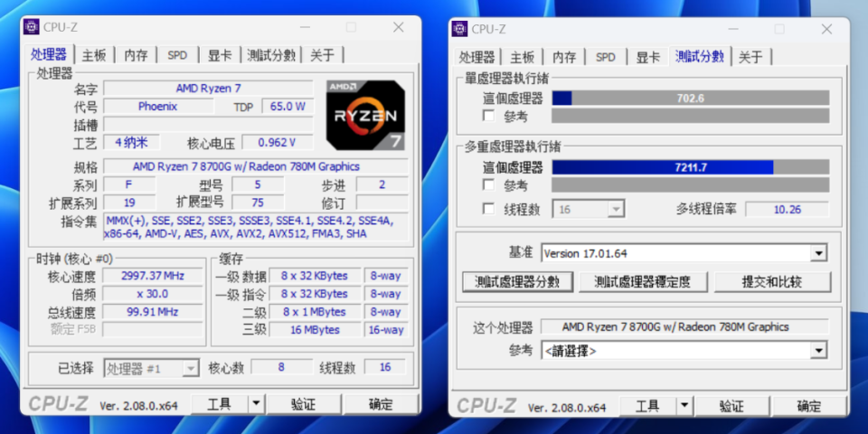Switch to the 内存 tab in the left window
This screenshot has height=434, width=868.
pos(136,55)
